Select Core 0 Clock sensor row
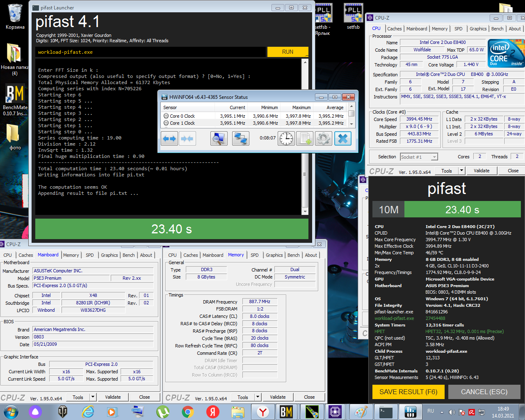Image resolution: width=525 pixels, height=420 pixels. pos(254,116)
